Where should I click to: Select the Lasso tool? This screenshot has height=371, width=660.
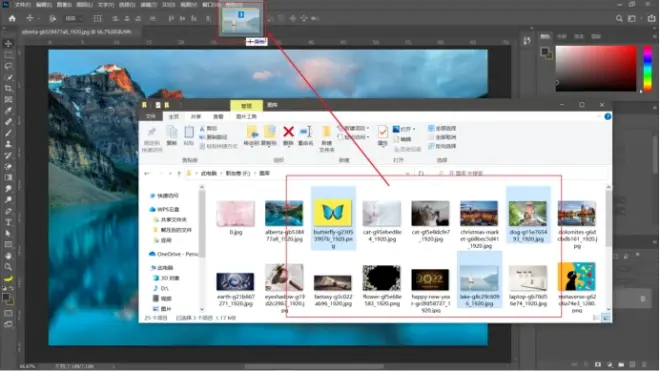tap(8, 66)
